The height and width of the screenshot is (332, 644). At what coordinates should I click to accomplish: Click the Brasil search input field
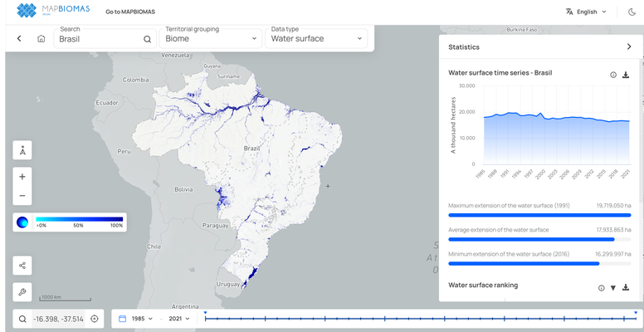[98, 39]
